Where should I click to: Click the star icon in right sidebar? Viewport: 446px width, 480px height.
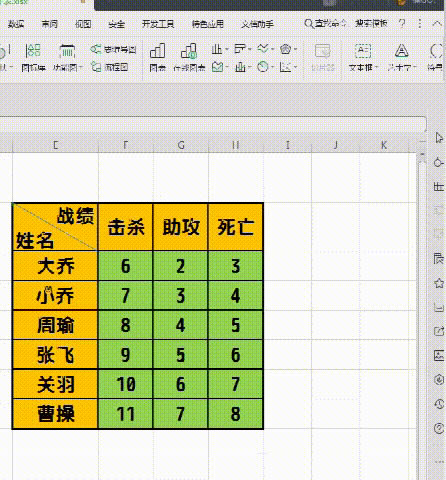pos(439,283)
